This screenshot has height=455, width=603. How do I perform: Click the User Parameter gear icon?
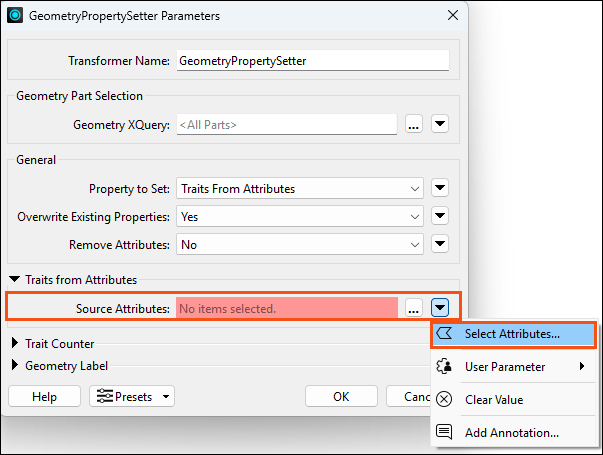tap(444, 366)
